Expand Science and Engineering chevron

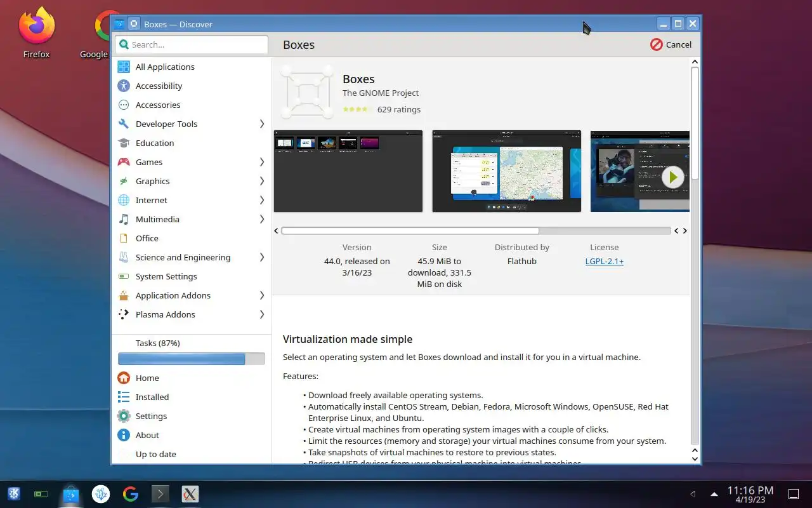point(261,257)
